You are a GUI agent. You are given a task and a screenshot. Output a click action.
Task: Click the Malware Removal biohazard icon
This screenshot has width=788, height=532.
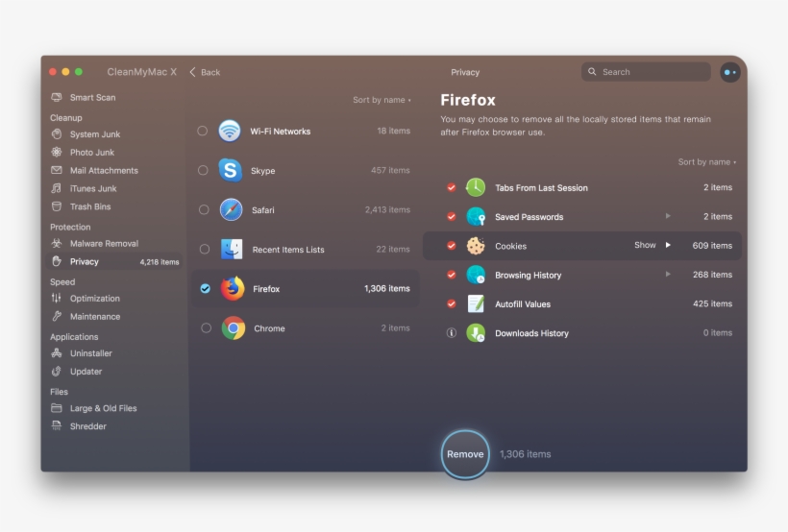tap(57, 243)
